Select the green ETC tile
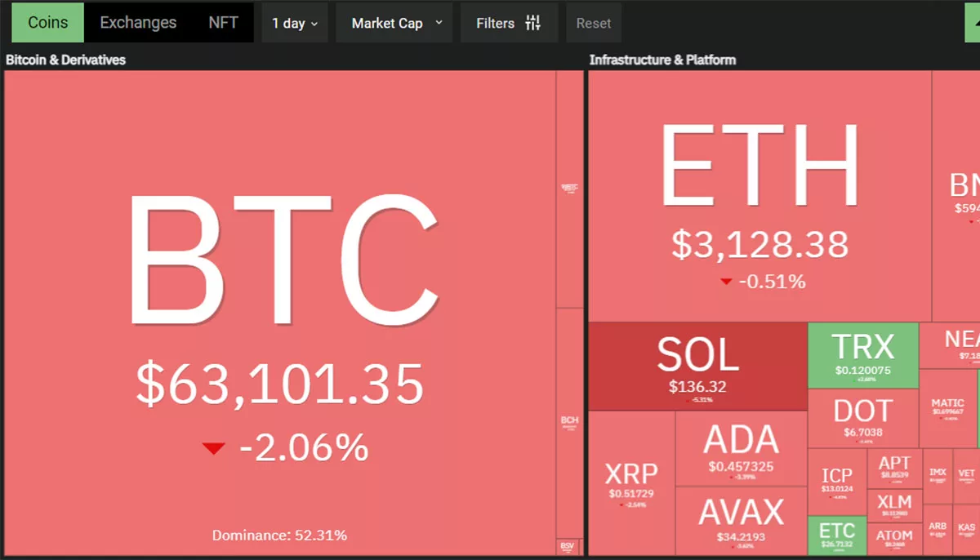 [837, 536]
